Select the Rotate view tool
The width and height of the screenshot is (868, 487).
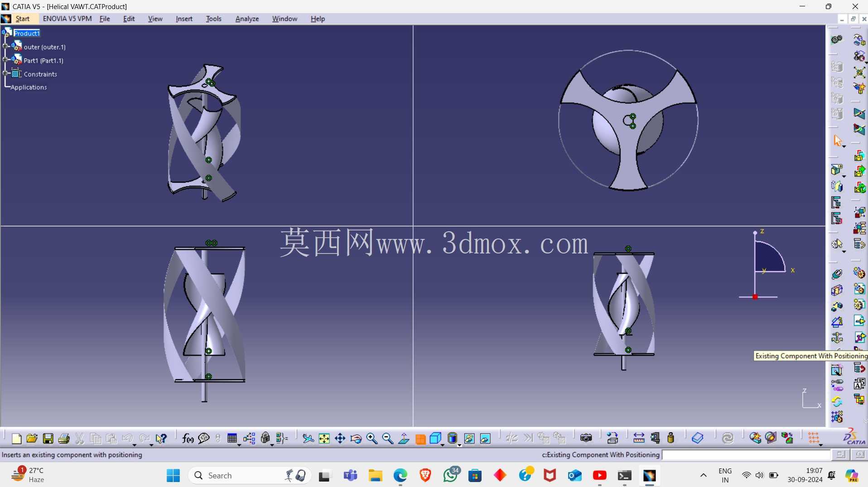click(356, 438)
